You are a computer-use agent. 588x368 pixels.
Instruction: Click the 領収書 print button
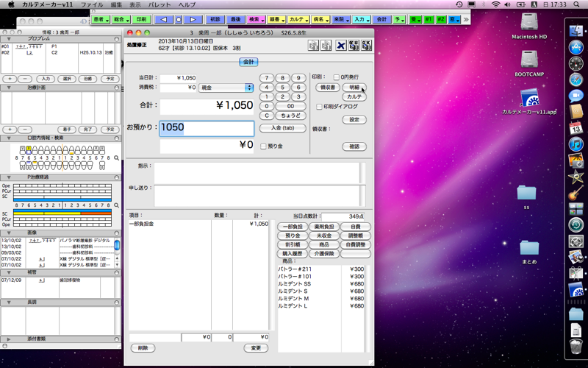point(328,87)
